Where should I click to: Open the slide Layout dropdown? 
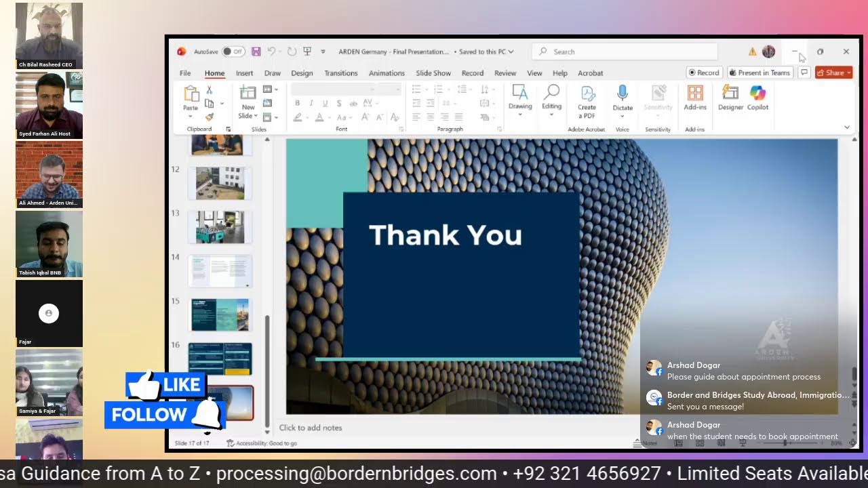(270, 89)
